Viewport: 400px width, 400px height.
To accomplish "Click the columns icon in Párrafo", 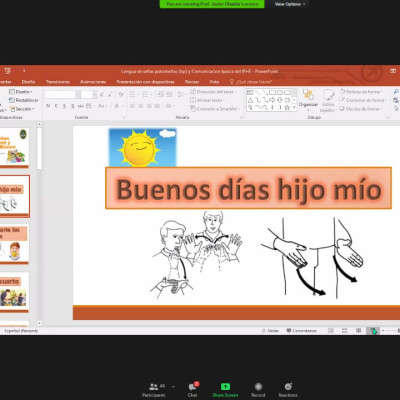I will (169, 106).
